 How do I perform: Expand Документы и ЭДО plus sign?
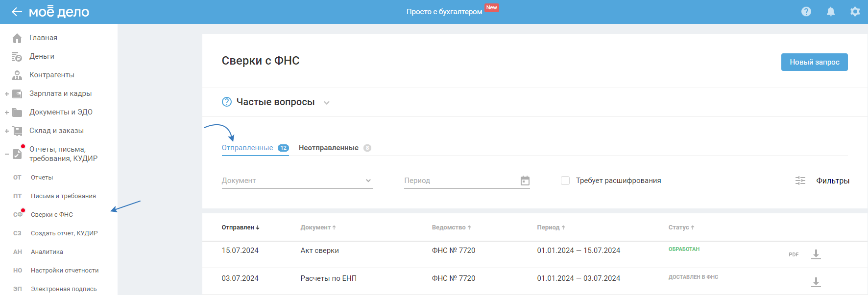(x=7, y=113)
